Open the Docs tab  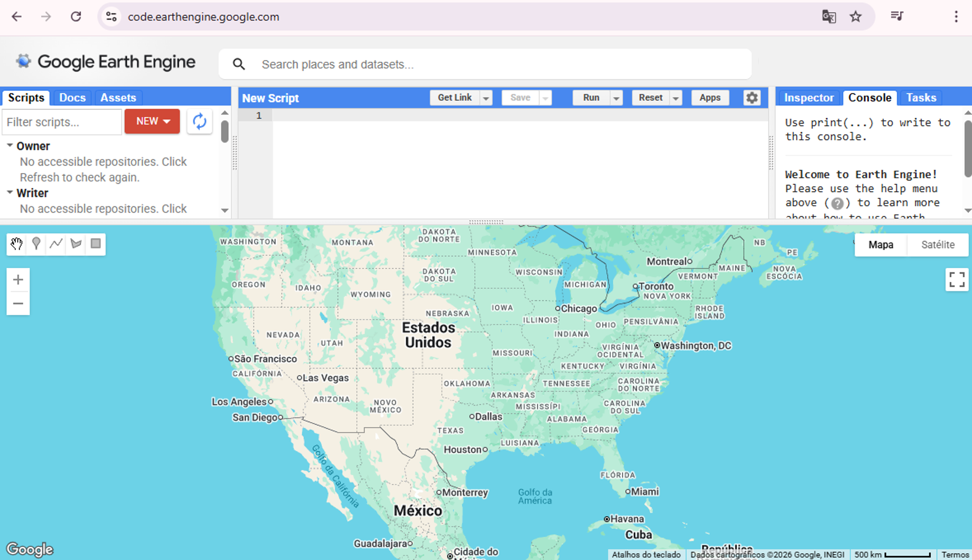[x=72, y=98]
